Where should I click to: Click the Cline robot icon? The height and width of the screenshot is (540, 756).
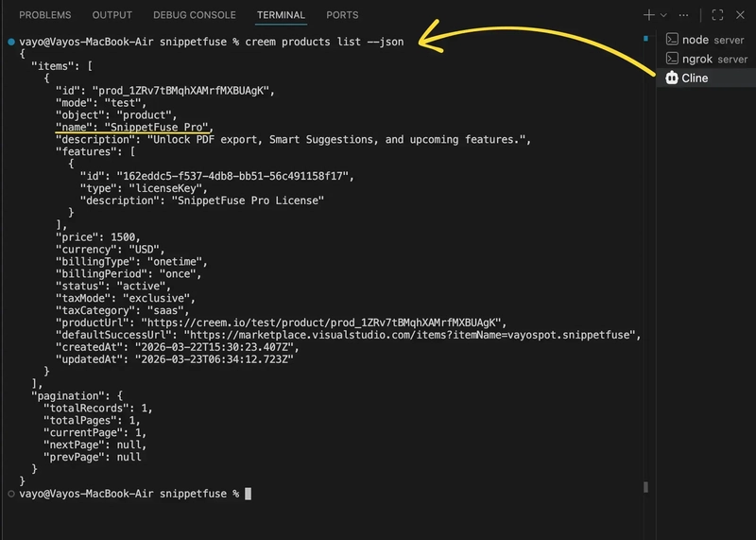click(672, 78)
